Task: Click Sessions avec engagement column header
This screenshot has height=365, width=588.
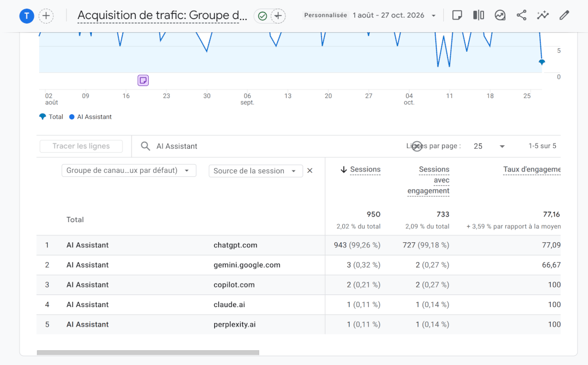Action: coord(428,180)
